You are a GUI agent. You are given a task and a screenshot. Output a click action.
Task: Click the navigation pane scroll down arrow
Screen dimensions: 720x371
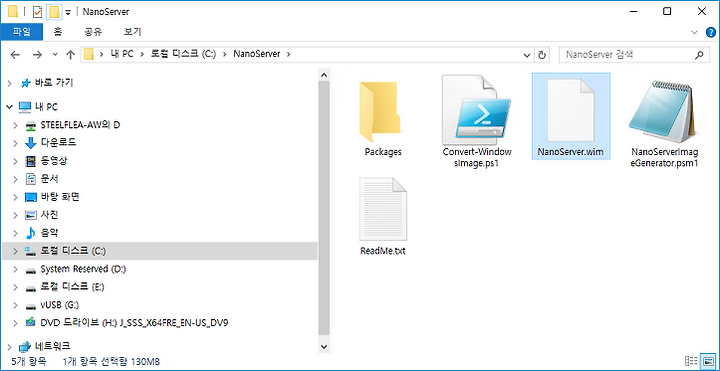click(x=324, y=347)
